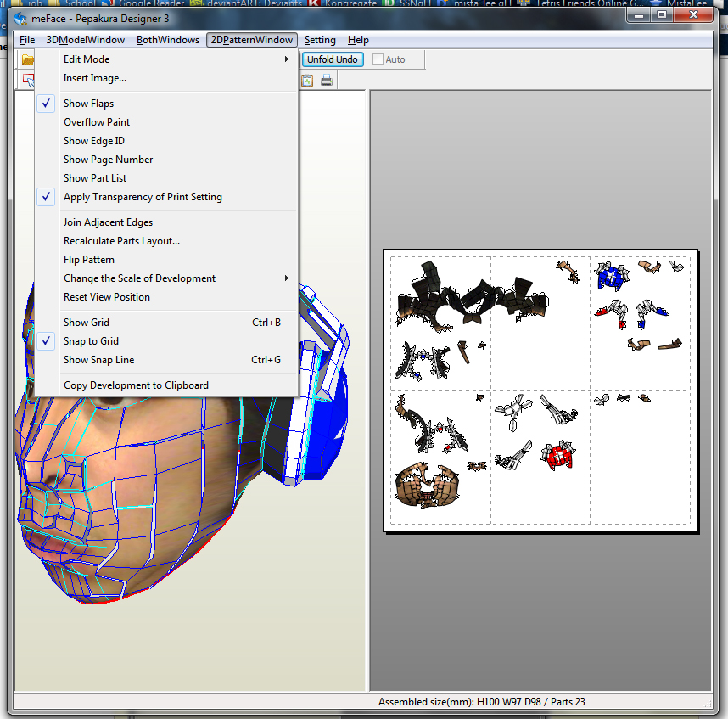
Task: Click the red headphone cup pattern piece
Action: [558, 456]
